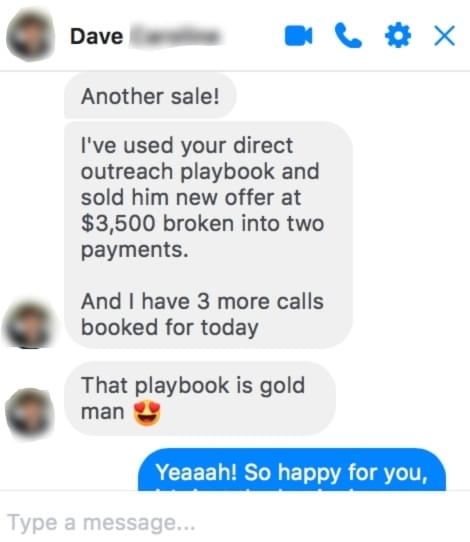Open Dave's profile picture in header
The image size is (470, 542).
pyautogui.click(x=30, y=35)
